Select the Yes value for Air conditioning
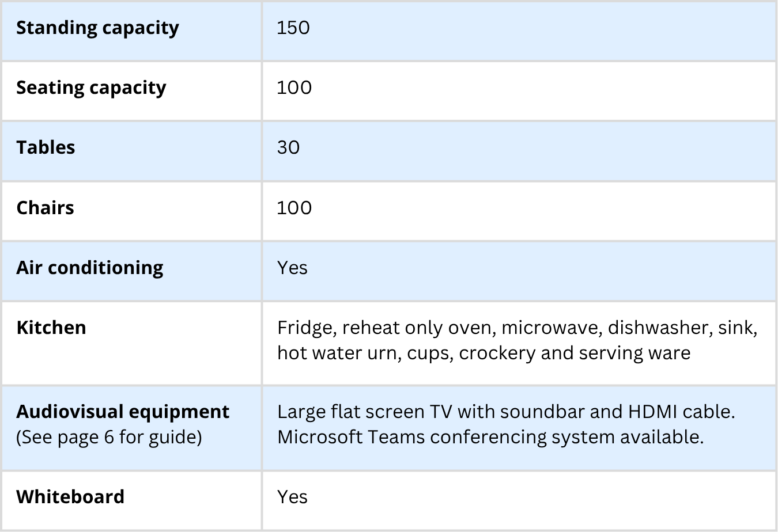This screenshot has height=532, width=778. pyautogui.click(x=292, y=268)
